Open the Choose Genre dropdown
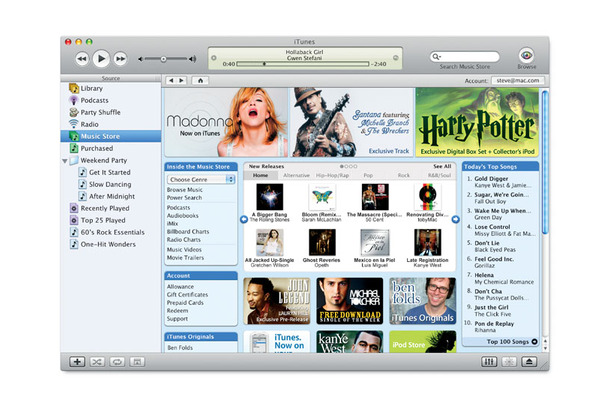Image resolution: width=610 pixels, height=400 pixels. pyautogui.click(x=200, y=179)
